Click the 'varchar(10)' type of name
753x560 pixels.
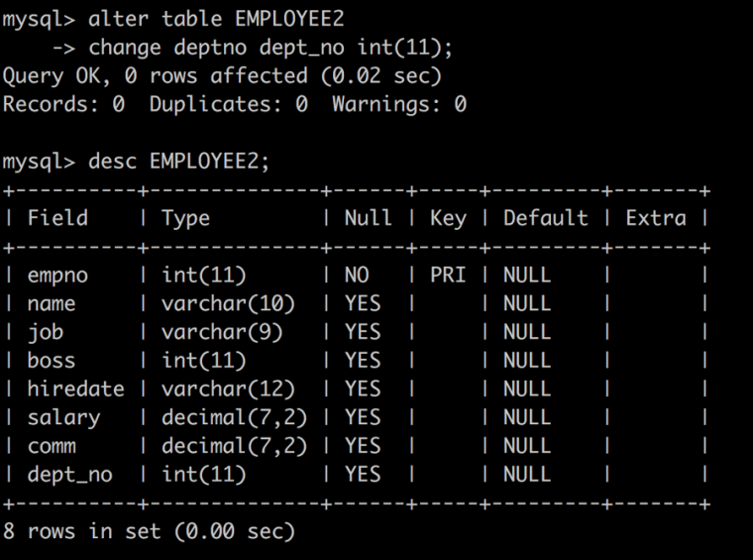(228, 304)
